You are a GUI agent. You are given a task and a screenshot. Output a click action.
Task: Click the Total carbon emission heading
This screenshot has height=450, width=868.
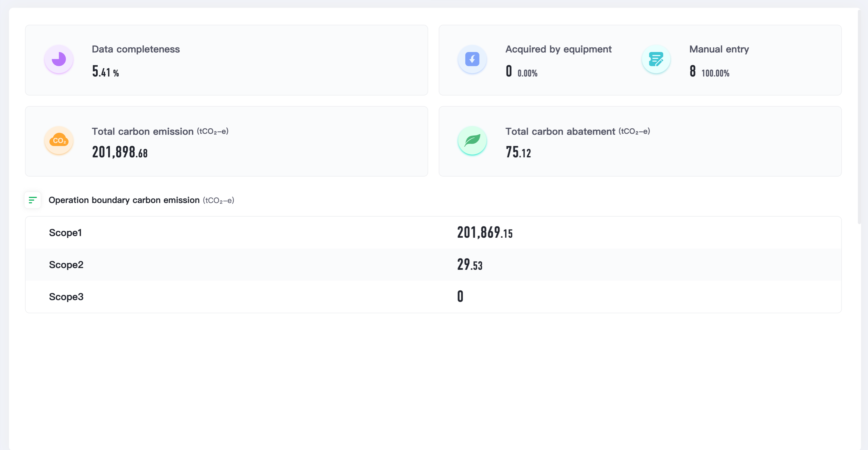click(143, 131)
